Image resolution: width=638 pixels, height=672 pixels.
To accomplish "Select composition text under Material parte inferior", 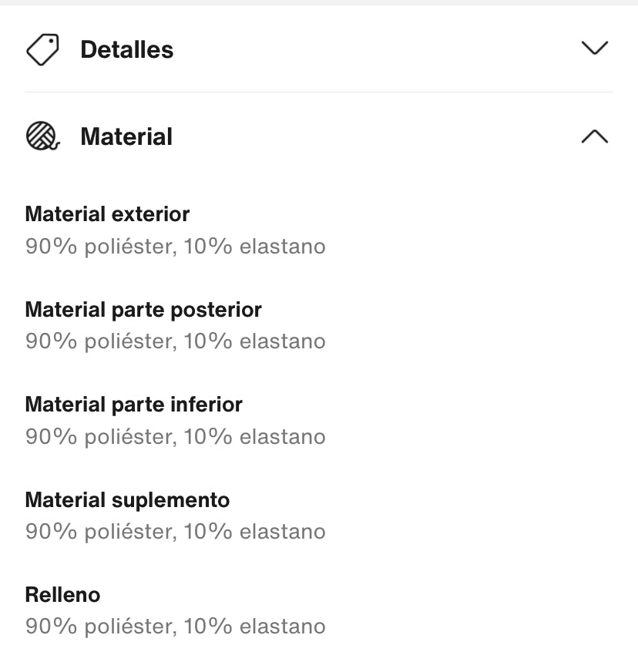I will [x=175, y=437].
